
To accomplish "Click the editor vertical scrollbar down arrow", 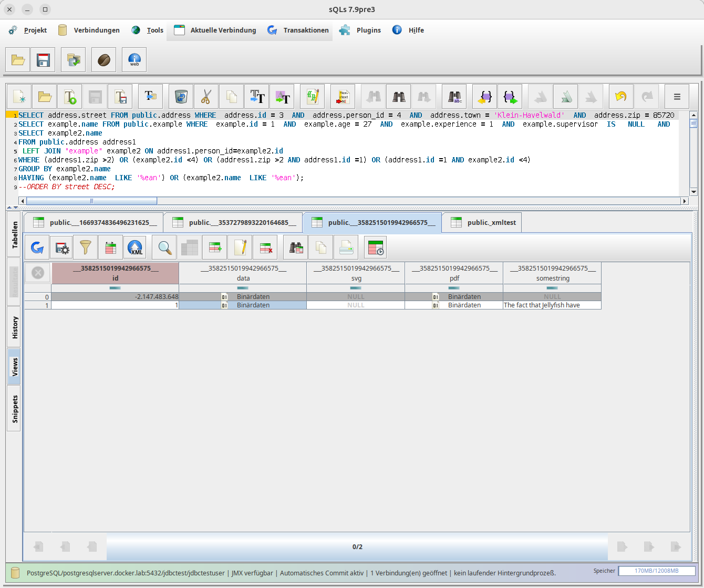I will pyautogui.click(x=693, y=192).
